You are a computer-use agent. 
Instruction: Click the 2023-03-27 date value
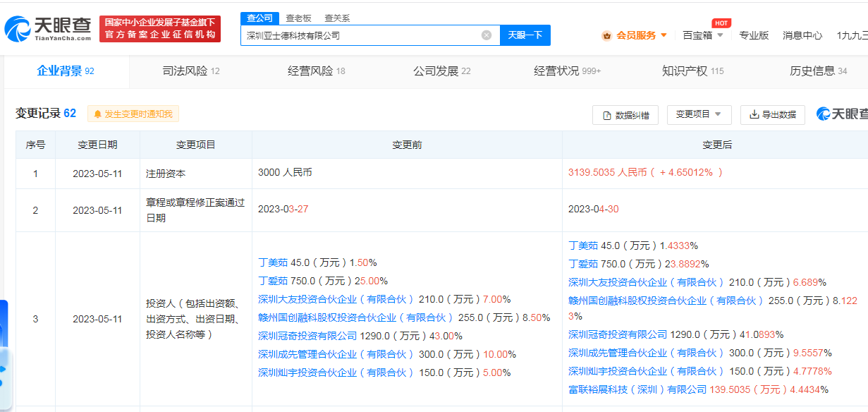point(284,210)
